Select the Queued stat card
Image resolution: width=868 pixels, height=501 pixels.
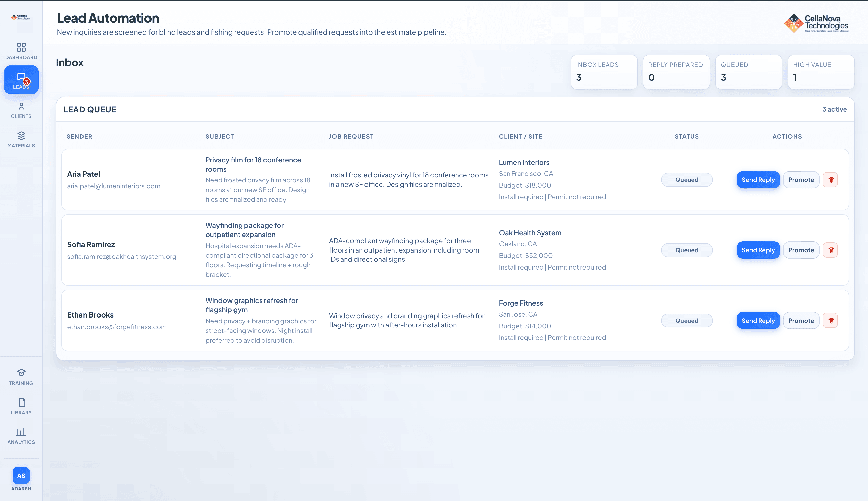tap(748, 72)
